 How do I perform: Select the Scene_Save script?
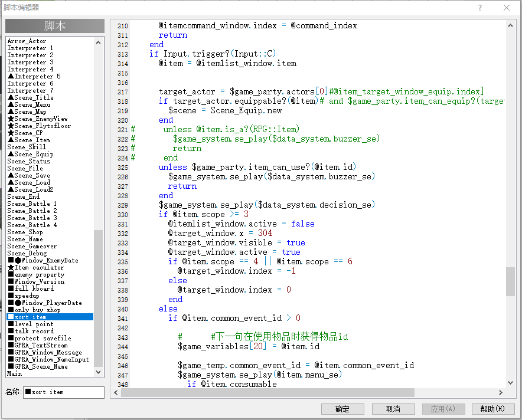28,175
